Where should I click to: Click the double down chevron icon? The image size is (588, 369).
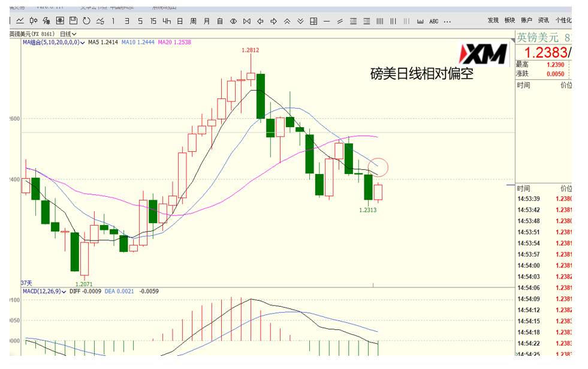point(300,22)
